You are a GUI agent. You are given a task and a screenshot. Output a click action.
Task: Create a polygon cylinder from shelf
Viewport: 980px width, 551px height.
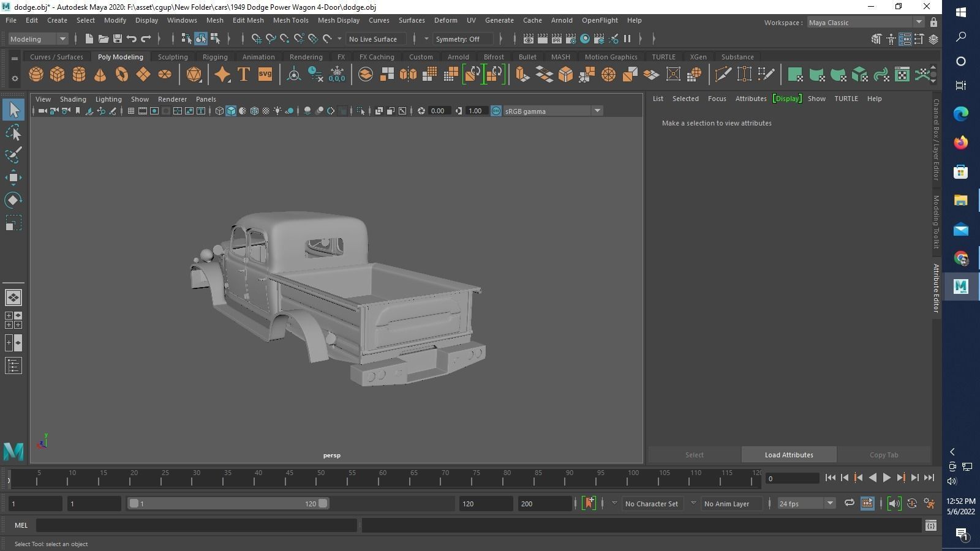[79, 75]
